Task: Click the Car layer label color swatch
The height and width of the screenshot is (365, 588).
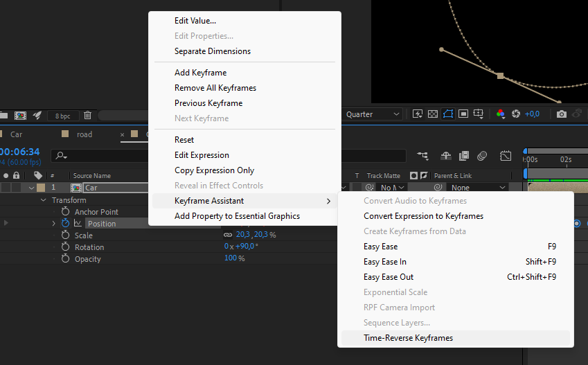Action: 41,188
